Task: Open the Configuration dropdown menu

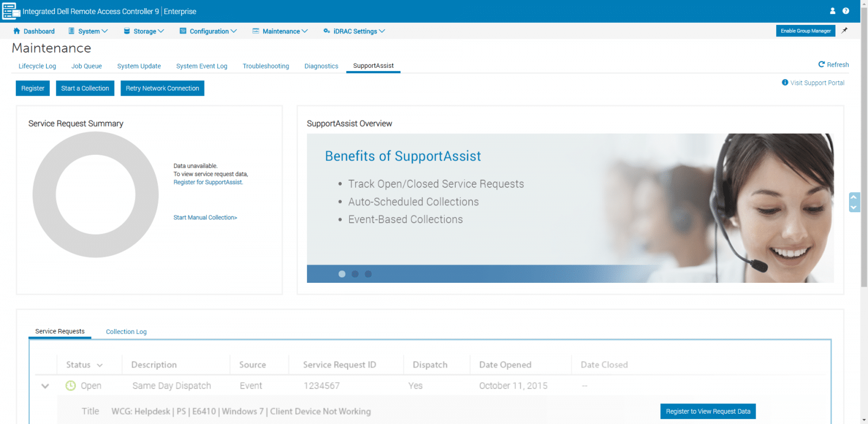Action: (x=208, y=31)
